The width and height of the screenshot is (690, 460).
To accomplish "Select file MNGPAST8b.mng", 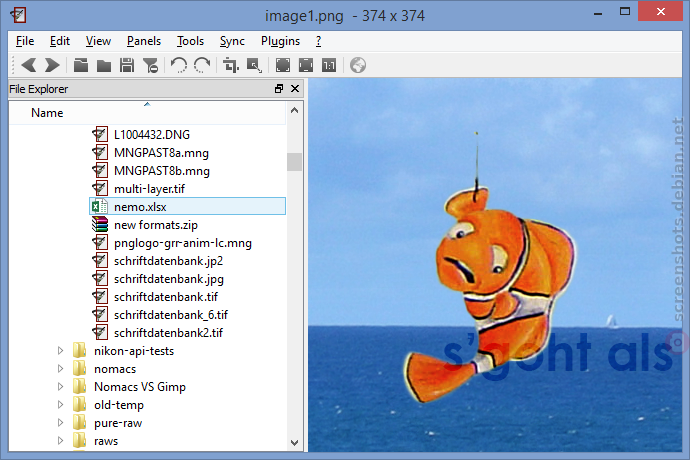I will tap(161, 170).
